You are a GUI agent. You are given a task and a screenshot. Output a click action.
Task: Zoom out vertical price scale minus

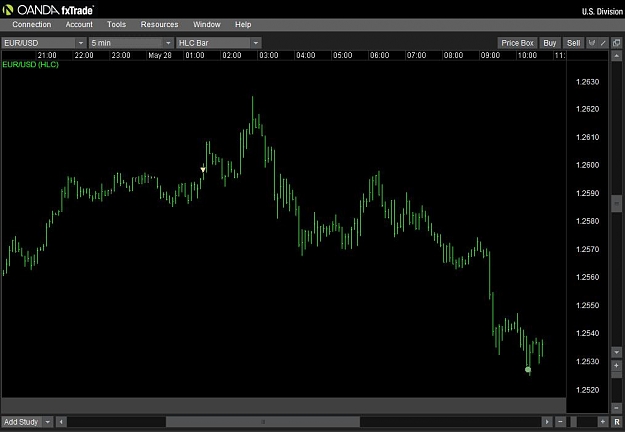pos(617,408)
